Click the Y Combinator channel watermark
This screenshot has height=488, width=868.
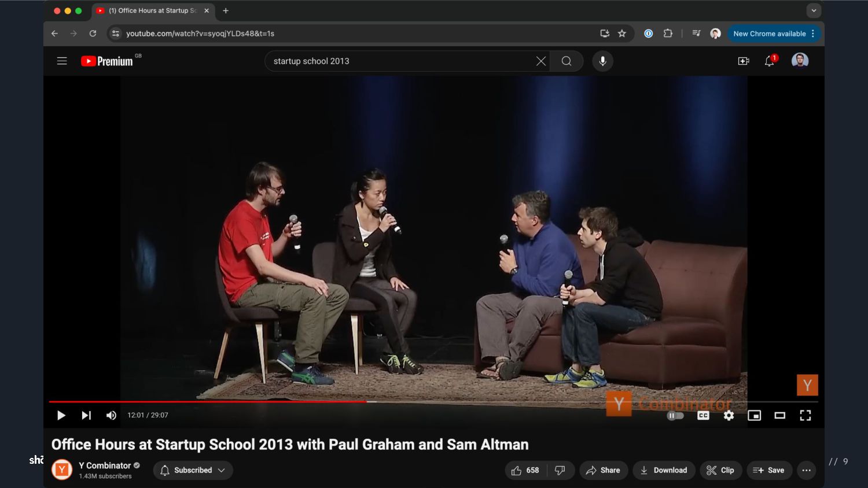coord(807,385)
